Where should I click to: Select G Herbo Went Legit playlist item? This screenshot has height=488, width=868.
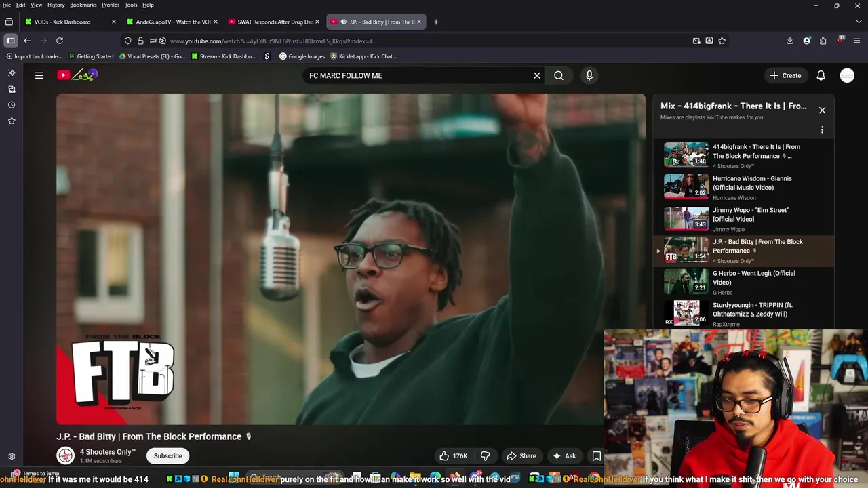point(743,282)
